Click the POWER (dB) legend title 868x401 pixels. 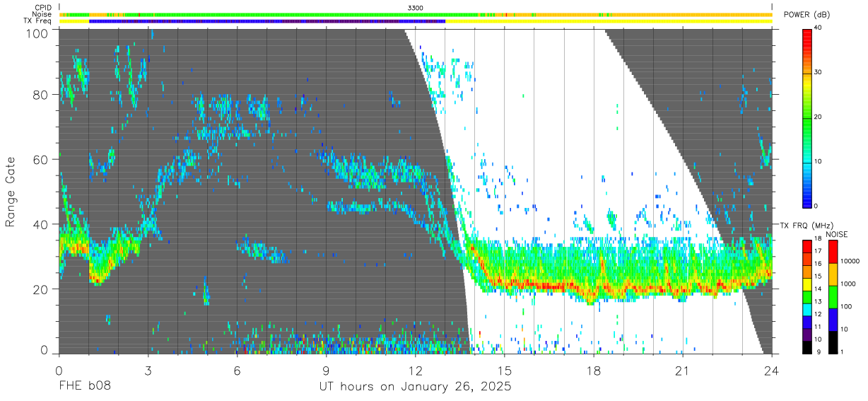click(x=807, y=14)
